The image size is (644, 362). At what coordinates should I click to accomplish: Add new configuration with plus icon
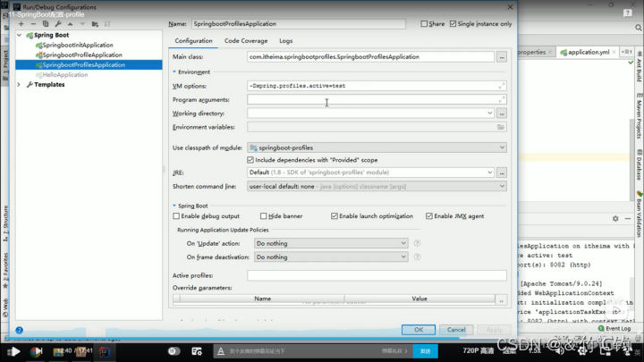21,24
